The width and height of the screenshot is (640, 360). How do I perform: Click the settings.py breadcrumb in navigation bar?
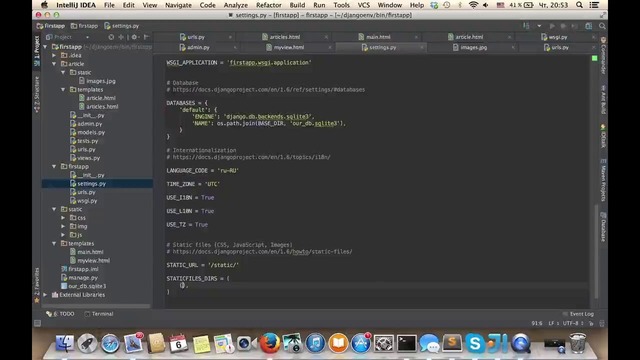pyautogui.click(x=122, y=26)
